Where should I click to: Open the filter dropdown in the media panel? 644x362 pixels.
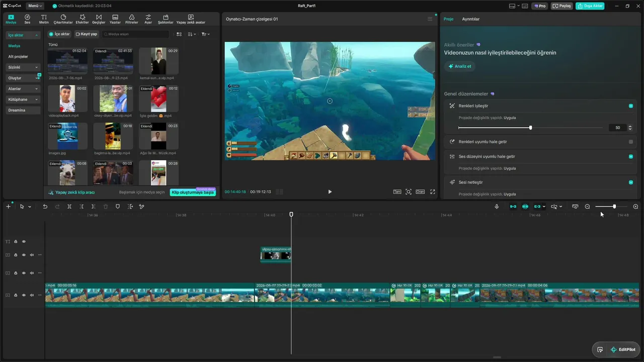[206, 34]
